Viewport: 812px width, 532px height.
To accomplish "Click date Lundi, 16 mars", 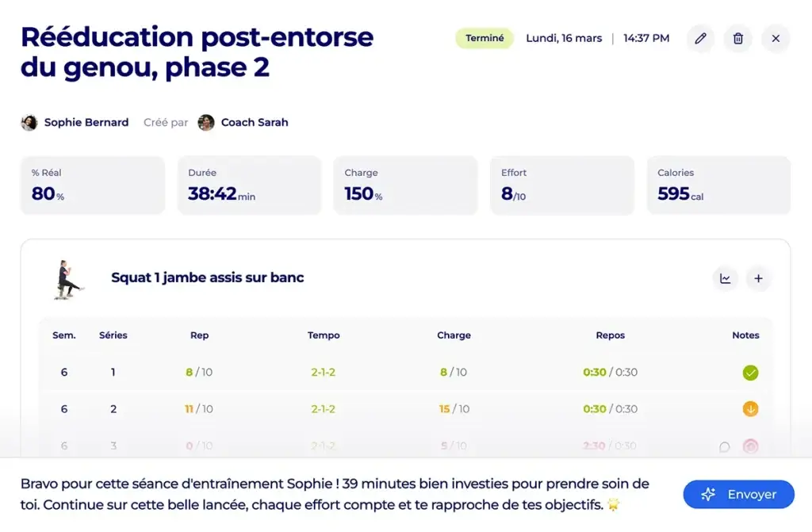I will 564,38.
